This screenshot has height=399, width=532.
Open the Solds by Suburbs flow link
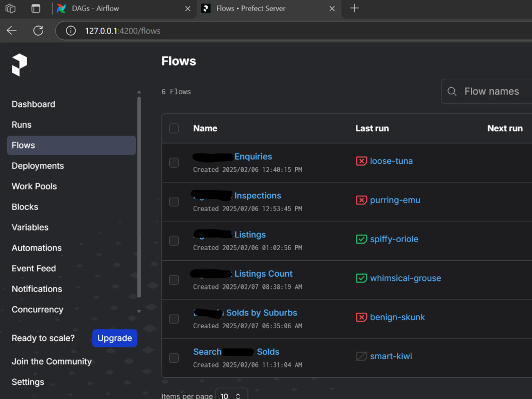[x=245, y=312]
